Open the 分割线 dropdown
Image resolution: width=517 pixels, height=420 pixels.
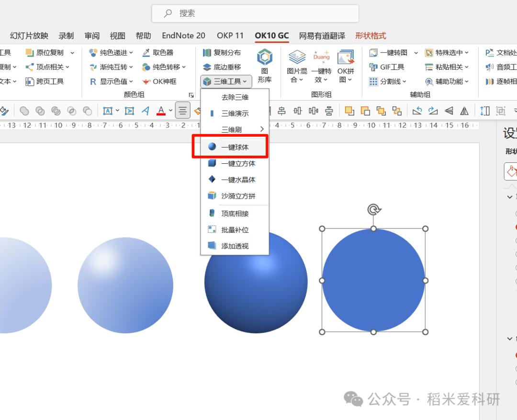388,81
